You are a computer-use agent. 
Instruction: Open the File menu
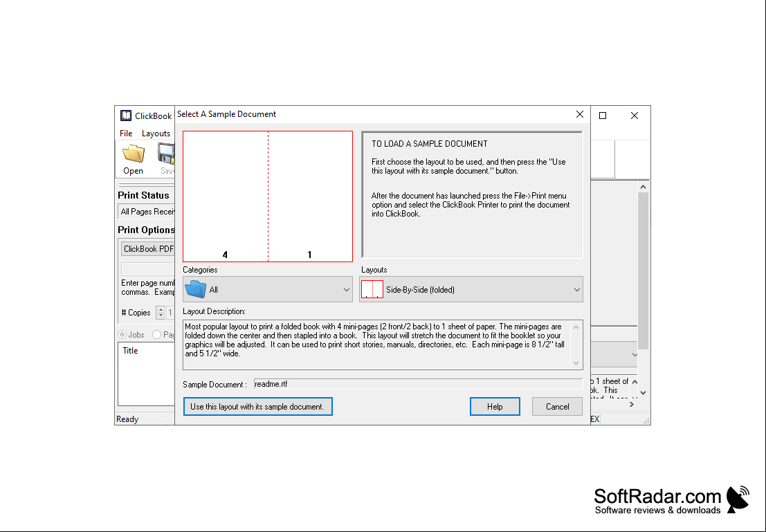click(126, 134)
